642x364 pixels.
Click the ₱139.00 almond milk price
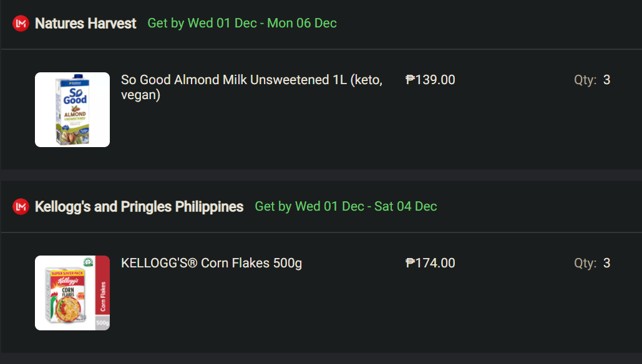[430, 80]
